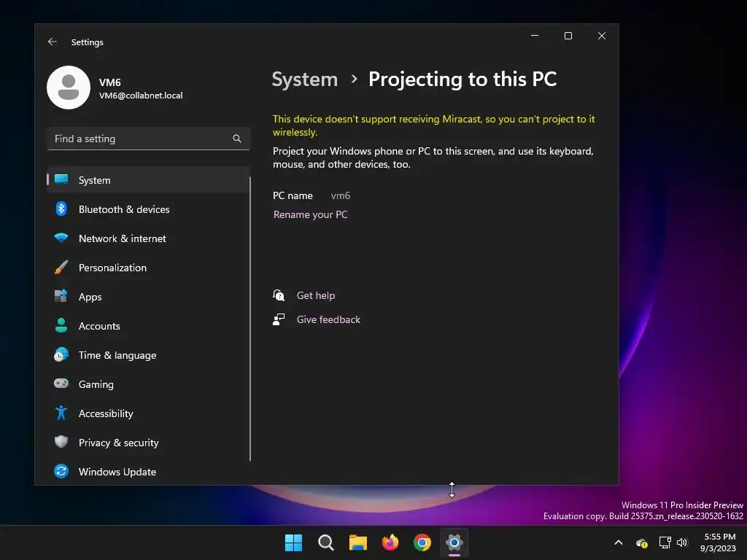Open Apps settings page
This screenshot has height=560, width=747.
pyautogui.click(x=148, y=297)
